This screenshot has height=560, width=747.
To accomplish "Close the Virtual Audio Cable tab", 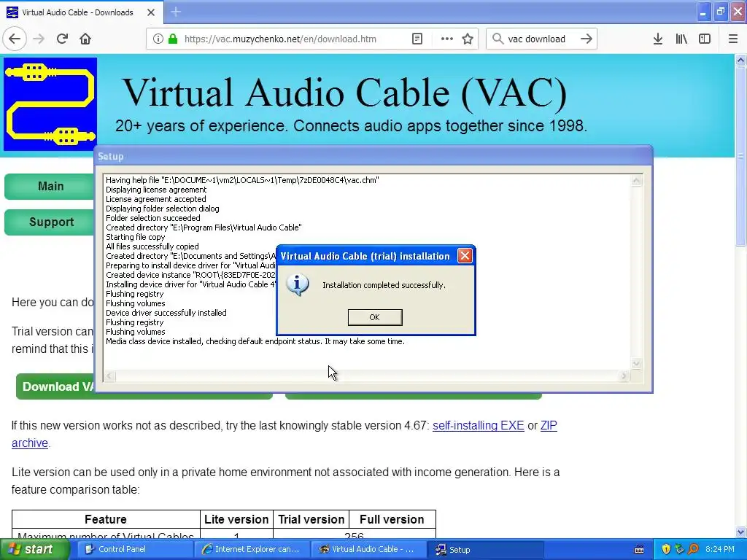I will [x=151, y=12].
